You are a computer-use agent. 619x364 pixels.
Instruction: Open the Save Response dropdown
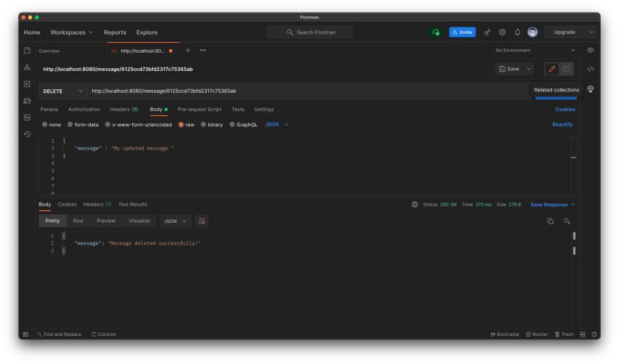(x=553, y=204)
